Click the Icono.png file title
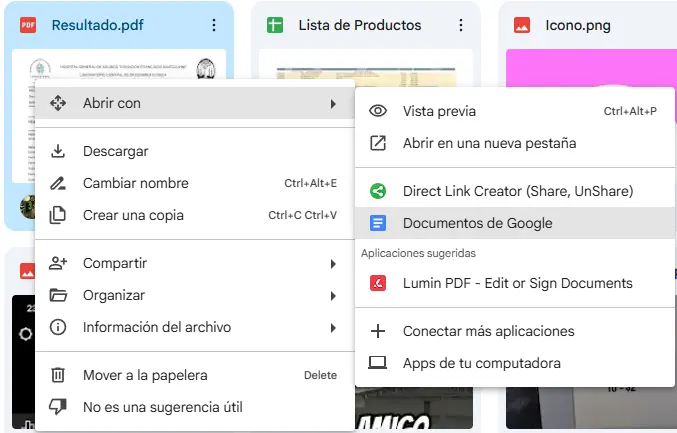 (578, 25)
